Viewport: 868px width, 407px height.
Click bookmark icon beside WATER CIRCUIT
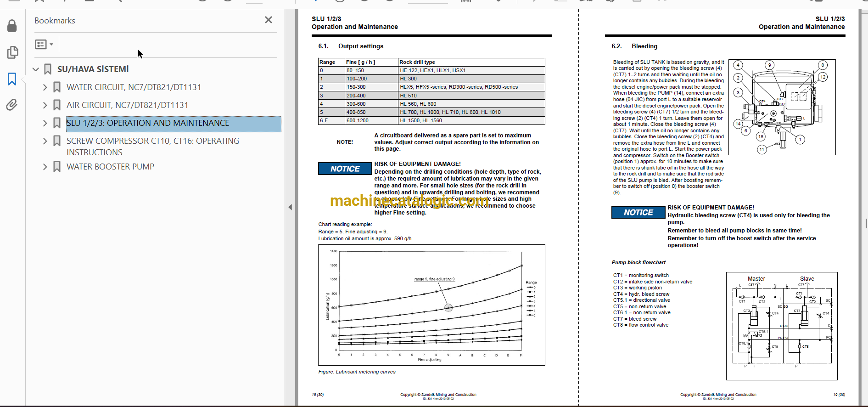[x=57, y=87]
